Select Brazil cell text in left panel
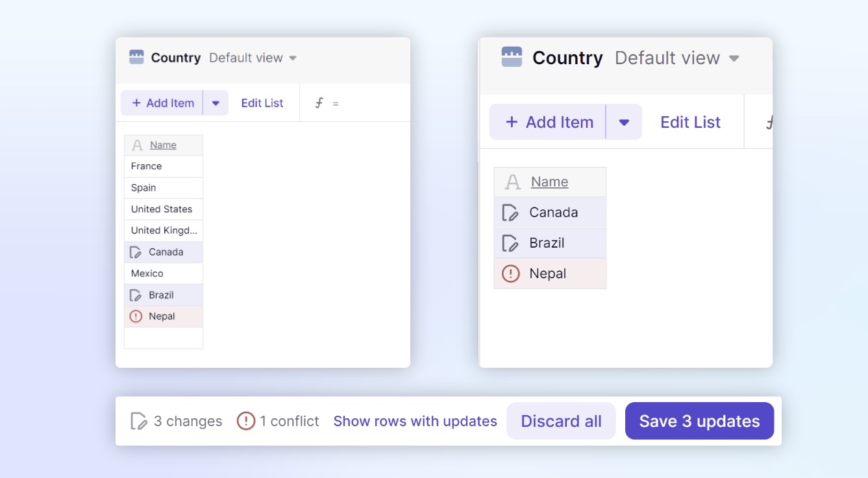This screenshot has height=478, width=868. click(x=161, y=295)
